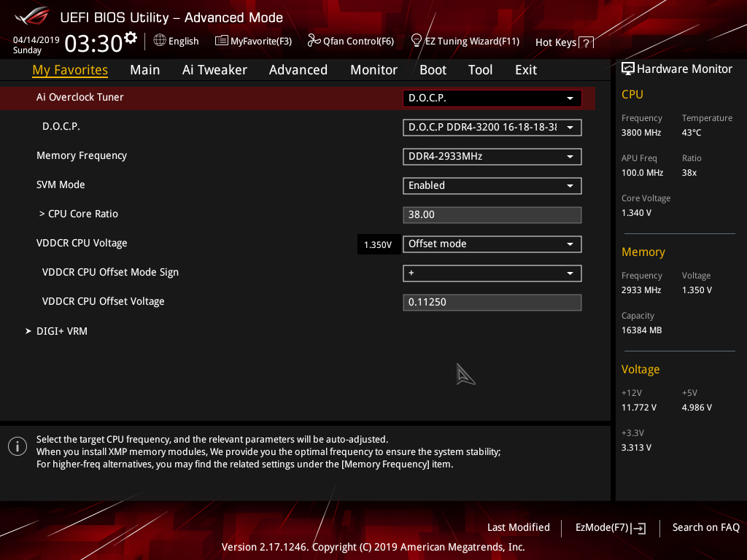
Task: Open the VDDCR CPU Offset Mode Sign dropdown
Action: [492, 273]
